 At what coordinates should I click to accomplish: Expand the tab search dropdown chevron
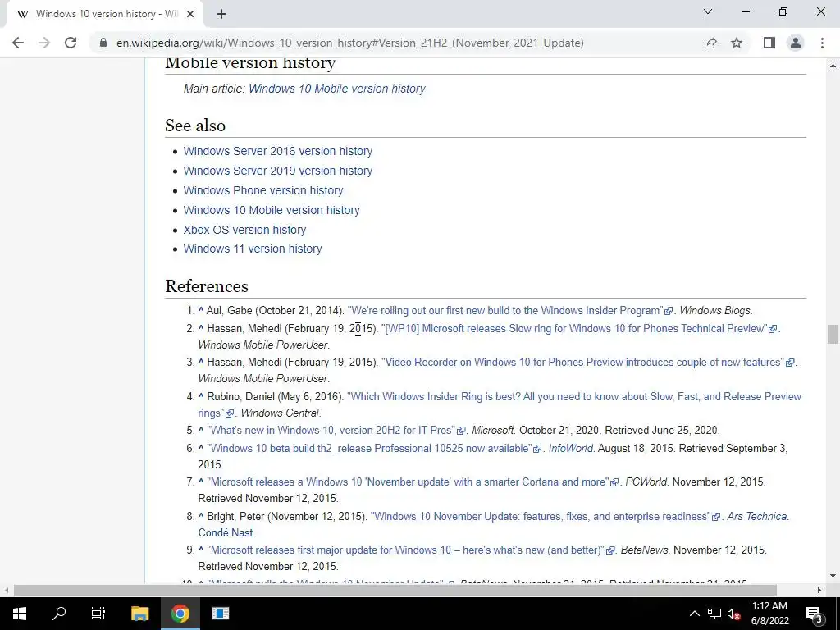point(708,11)
